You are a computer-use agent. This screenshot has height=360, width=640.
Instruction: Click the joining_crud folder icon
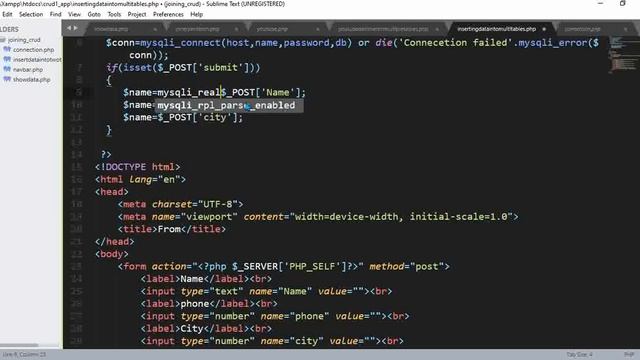tap(2, 40)
